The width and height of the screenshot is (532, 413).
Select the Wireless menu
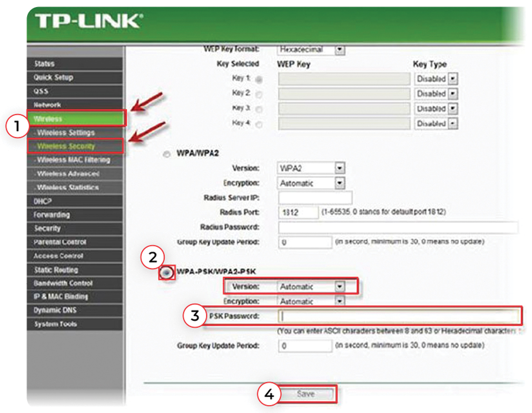point(76,119)
